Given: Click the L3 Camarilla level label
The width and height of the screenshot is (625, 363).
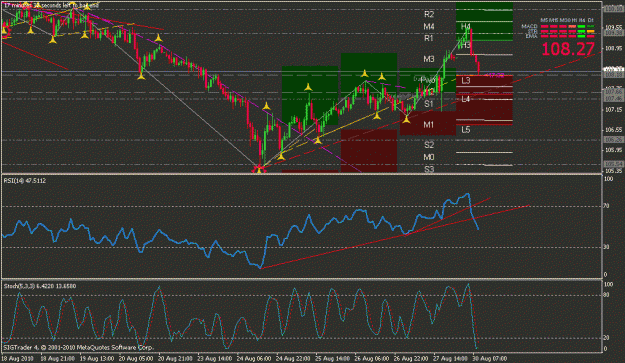Looking at the screenshot, I should (466, 81).
